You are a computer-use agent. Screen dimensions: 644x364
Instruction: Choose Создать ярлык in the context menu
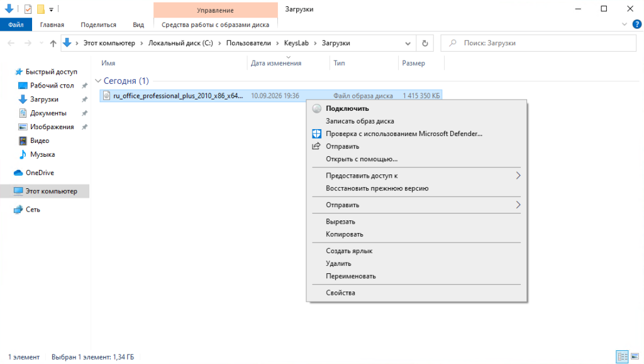(x=416, y=251)
